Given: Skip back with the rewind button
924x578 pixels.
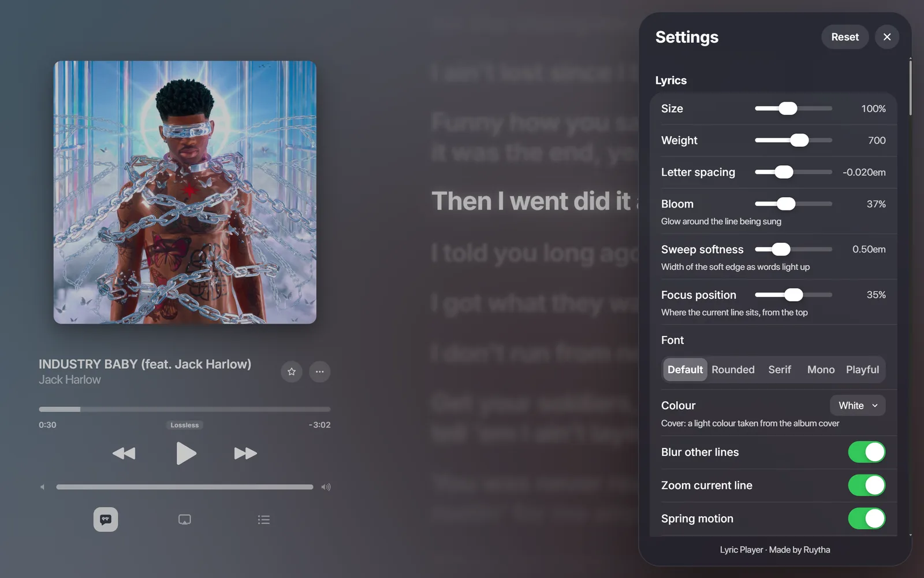Looking at the screenshot, I should coord(124,453).
